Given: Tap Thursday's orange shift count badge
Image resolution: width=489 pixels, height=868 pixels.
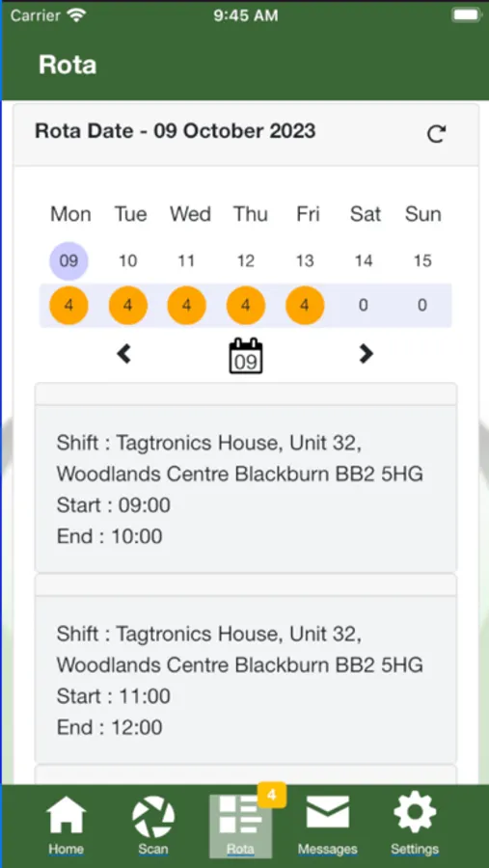Looking at the screenshot, I should [246, 305].
